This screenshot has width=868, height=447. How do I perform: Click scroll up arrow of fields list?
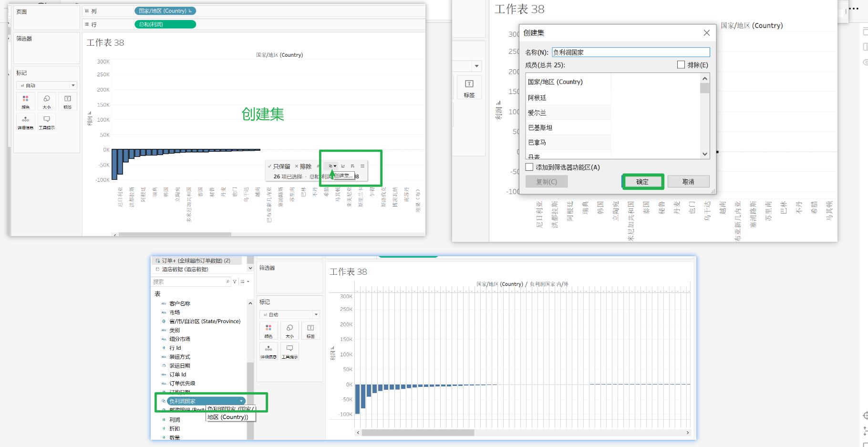coord(250,303)
